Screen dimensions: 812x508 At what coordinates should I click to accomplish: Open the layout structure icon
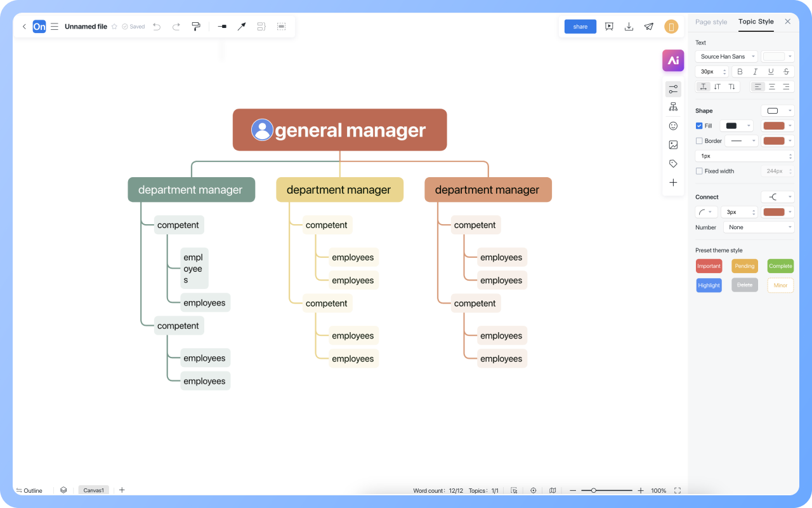click(673, 107)
